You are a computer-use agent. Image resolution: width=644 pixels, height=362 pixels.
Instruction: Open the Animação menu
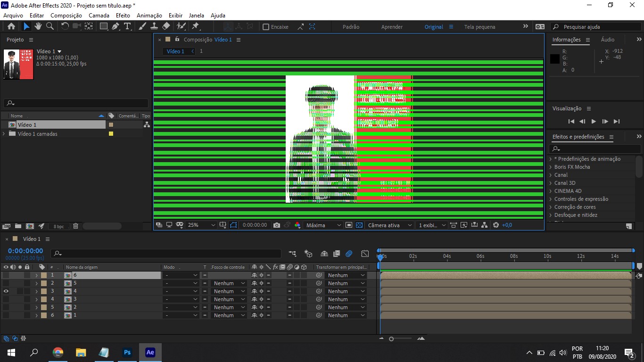(x=149, y=15)
